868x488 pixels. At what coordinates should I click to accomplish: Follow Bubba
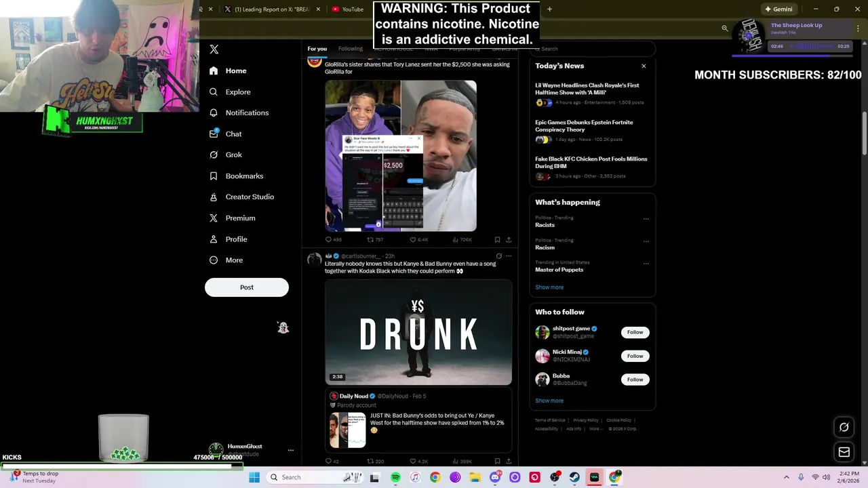click(x=635, y=380)
